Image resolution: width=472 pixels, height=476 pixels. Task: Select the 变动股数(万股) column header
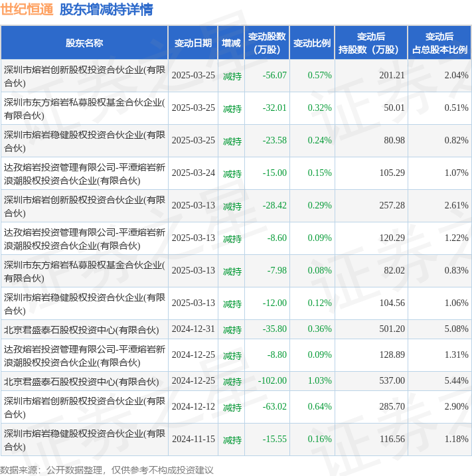tap(267, 42)
